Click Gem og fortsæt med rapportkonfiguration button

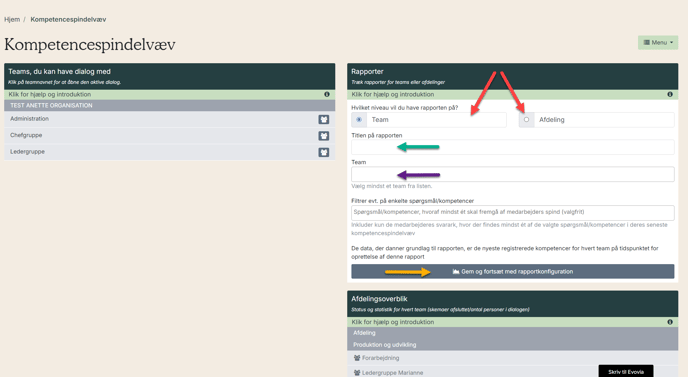click(x=512, y=271)
